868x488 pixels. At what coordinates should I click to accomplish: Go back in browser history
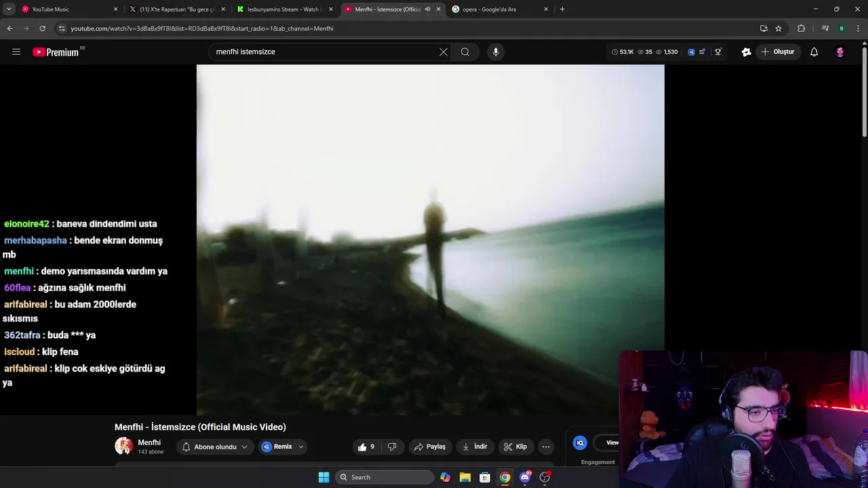coord(9,28)
